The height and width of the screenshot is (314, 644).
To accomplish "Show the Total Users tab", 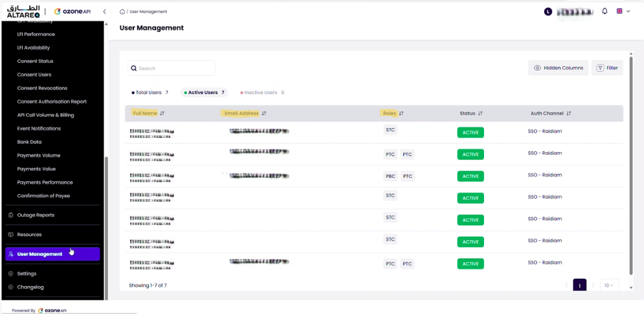I will 150,93.
